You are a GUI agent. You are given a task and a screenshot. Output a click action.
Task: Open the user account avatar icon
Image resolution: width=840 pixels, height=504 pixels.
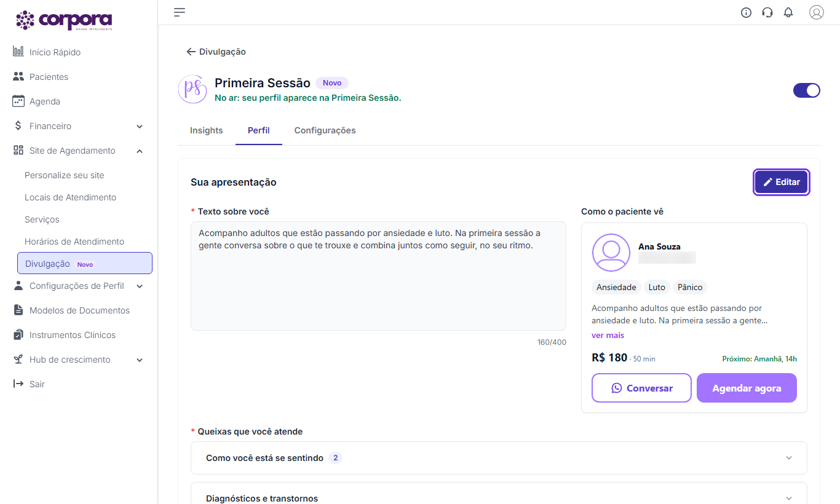816,12
